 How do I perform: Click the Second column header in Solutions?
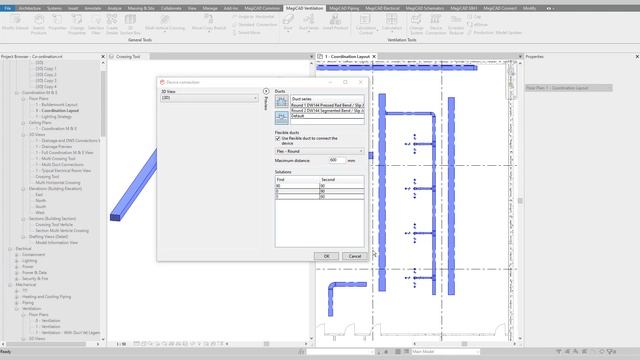click(x=342, y=180)
